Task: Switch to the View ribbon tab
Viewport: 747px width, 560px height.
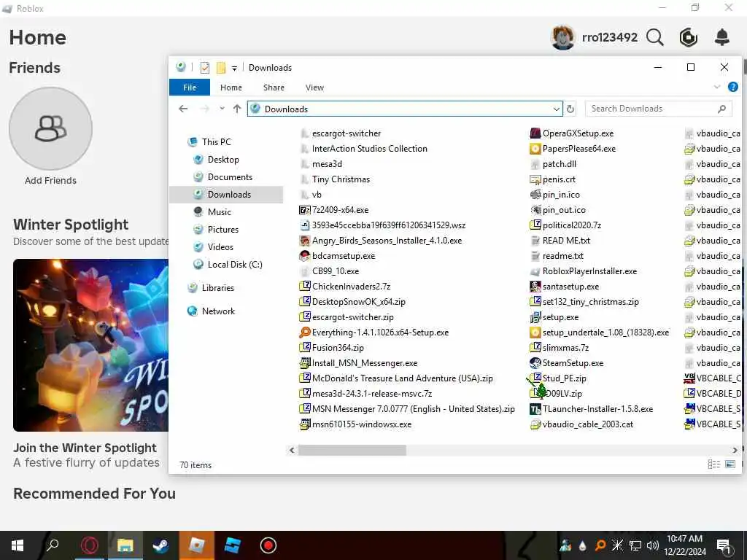Action: point(314,87)
